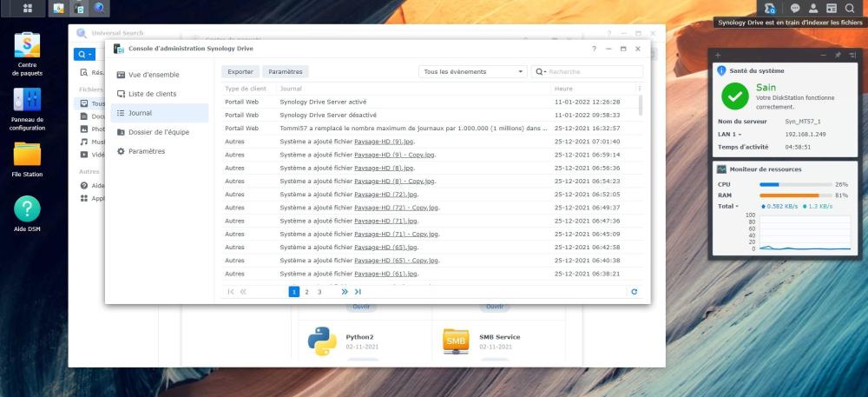
Task: Click the active page 1 in journal pagination
Action: click(x=294, y=292)
